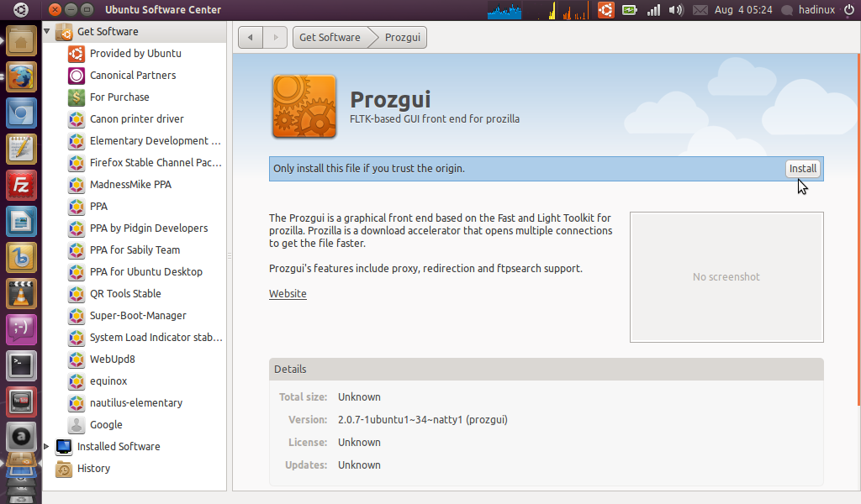Click the Aug 4 05:24 clock
861x504 pixels.
tap(743, 10)
